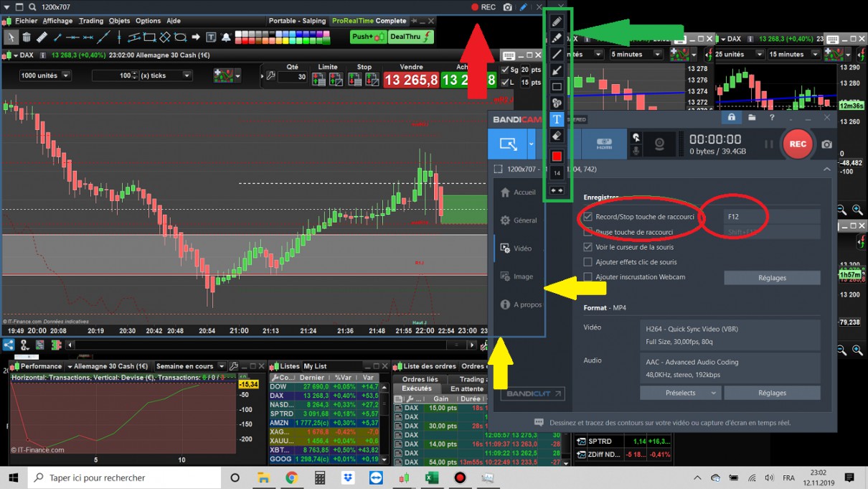Switch to Bandicam HDMI device mode

coord(604,144)
